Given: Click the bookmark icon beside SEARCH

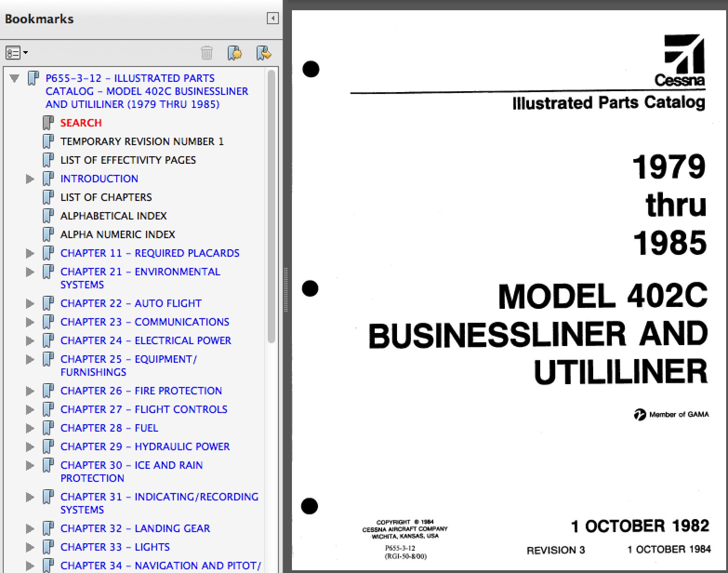Looking at the screenshot, I should (49, 122).
